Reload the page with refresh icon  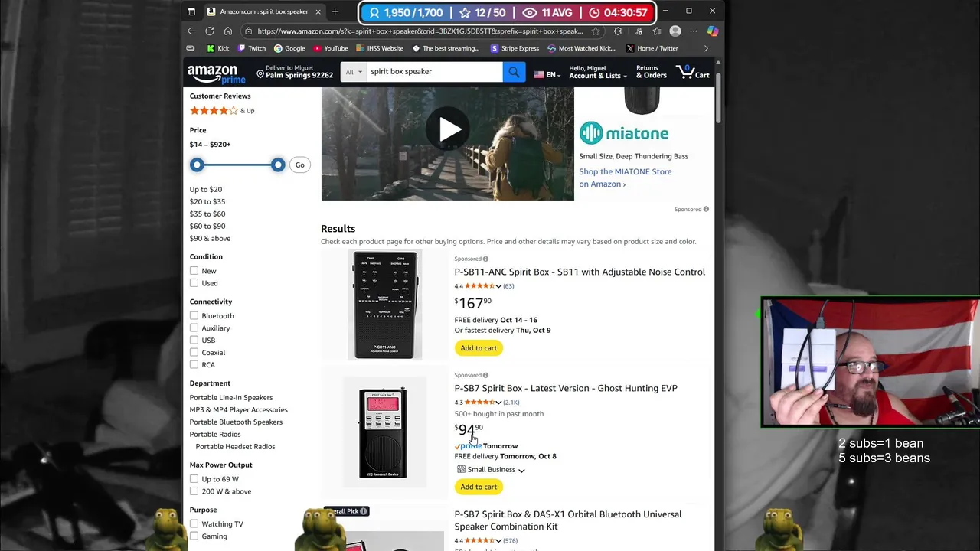(x=210, y=31)
